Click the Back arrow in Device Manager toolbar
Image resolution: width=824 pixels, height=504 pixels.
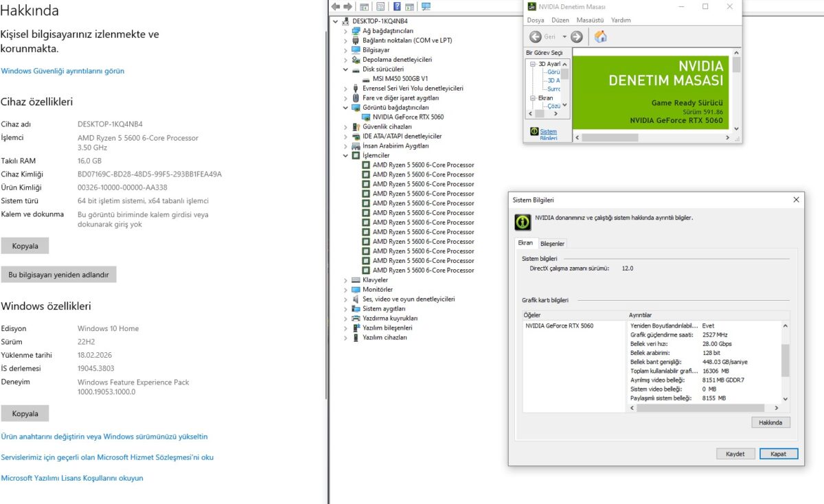pos(335,6)
